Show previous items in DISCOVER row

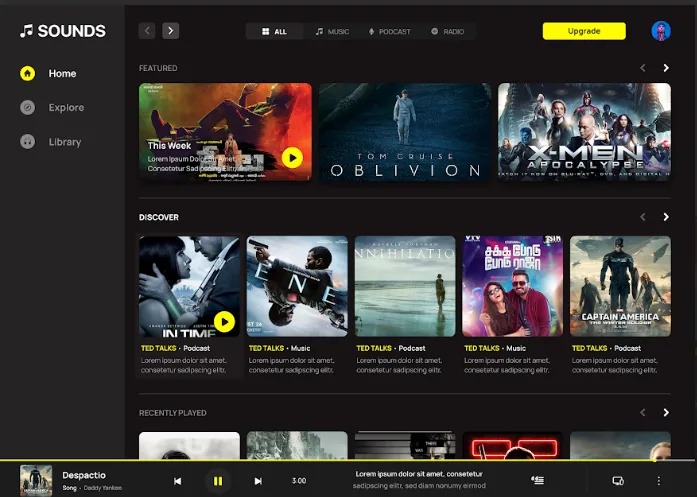(x=643, y=217)
